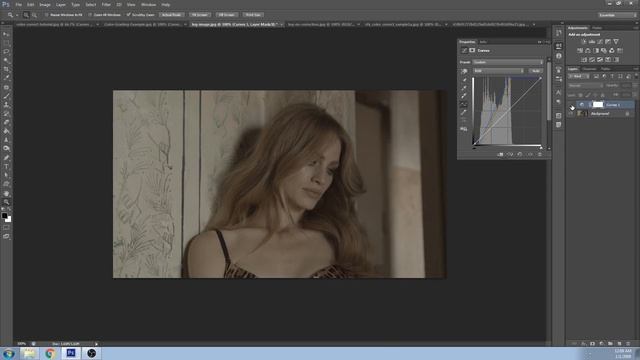Image resolution: width=640 pixels, height=360 pixels.
Task: Select the Eraser tool
Action: point(6,122)
